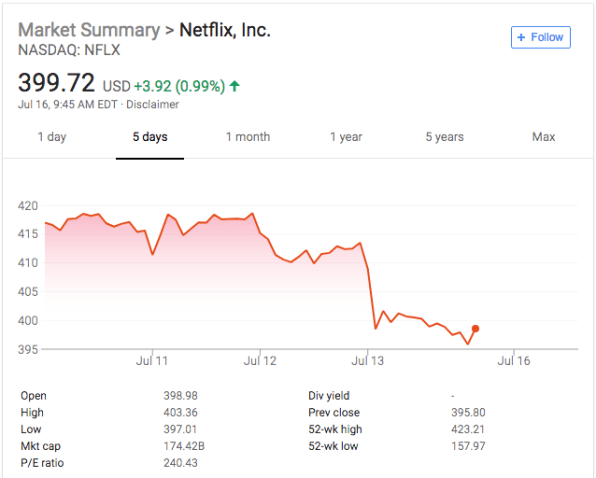596x478 pixels.
Task: Open the 1 month chart range
Action: coord(248,137)
